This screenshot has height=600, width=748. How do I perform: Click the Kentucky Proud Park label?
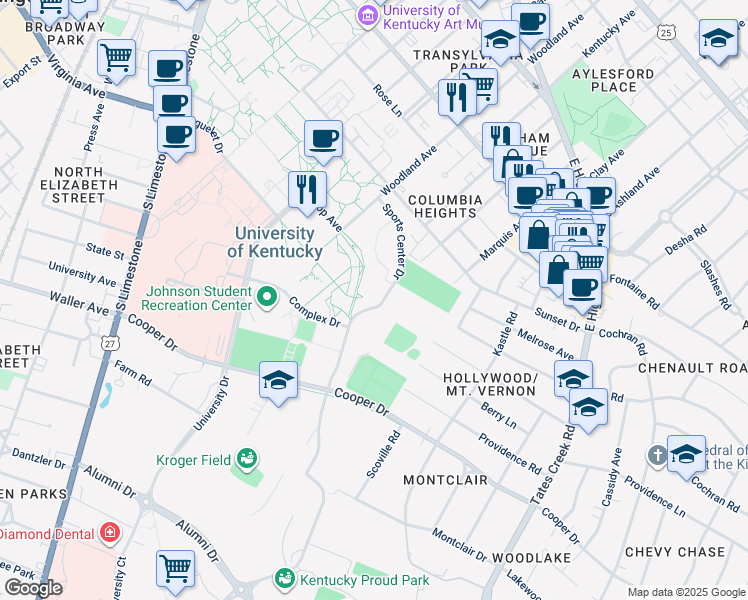point(365,580)
